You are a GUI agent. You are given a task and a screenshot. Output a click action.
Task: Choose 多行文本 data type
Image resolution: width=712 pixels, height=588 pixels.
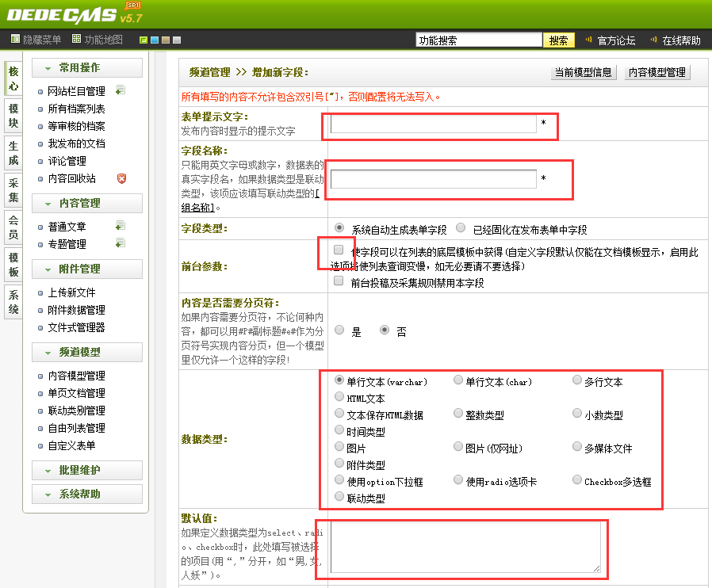(578, 380)
